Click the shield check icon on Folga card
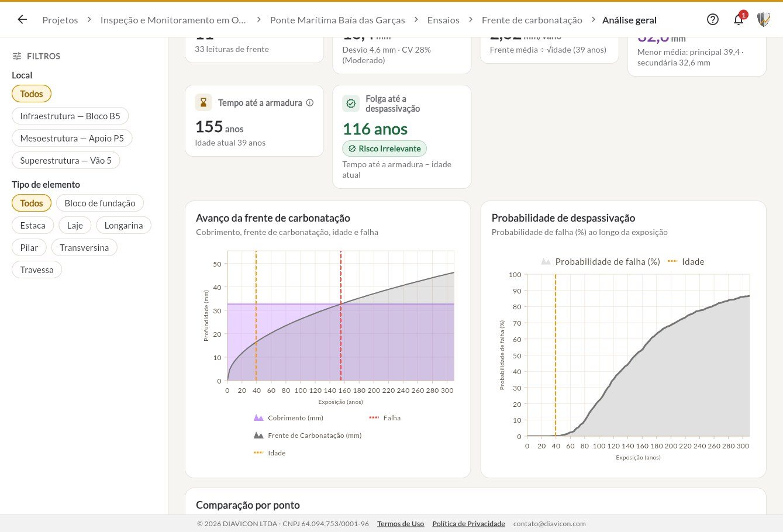This screenshot has width=783, height=532. pyautogui.click(x=351, y=103)
